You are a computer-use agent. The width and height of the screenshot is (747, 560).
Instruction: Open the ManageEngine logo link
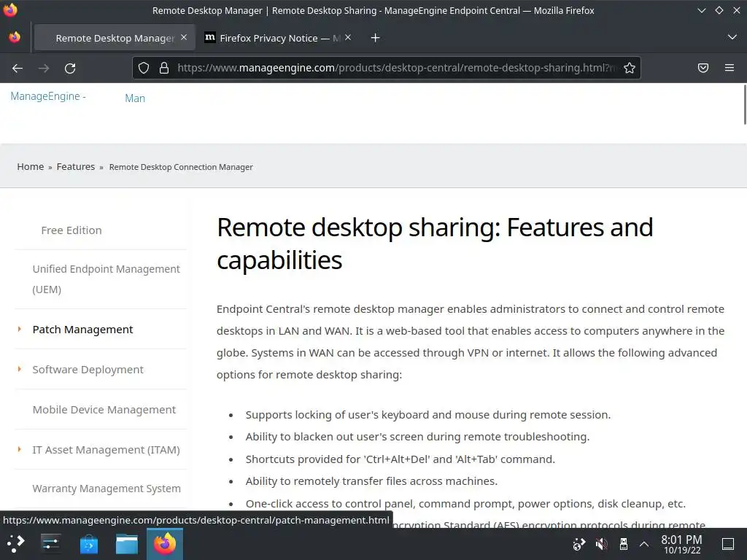point(48,96)
